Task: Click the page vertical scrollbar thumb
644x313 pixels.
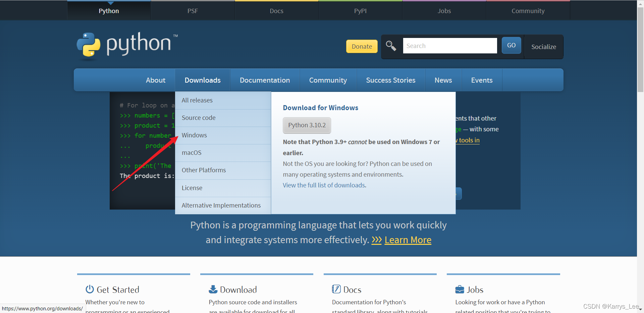Action: pos(640,50)
